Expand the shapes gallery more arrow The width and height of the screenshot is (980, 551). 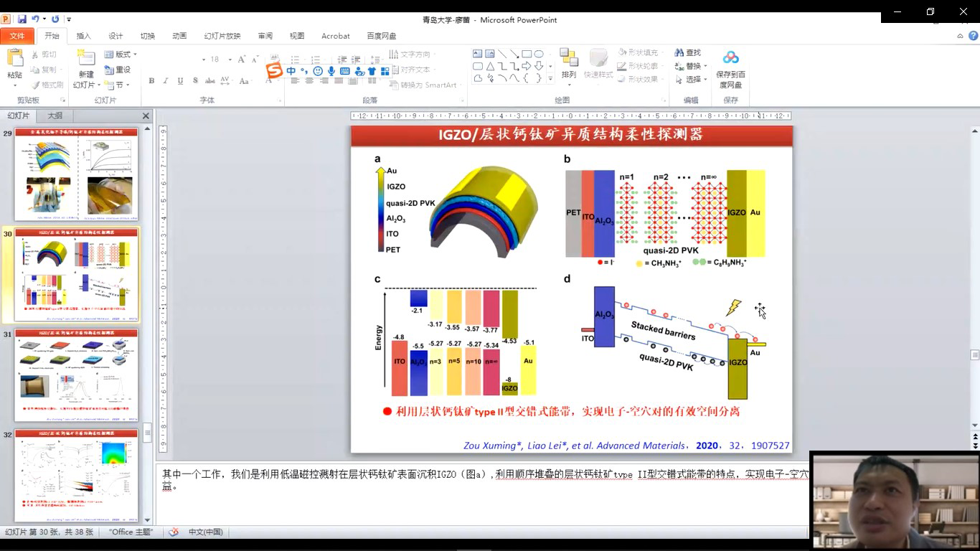[550, 78]
